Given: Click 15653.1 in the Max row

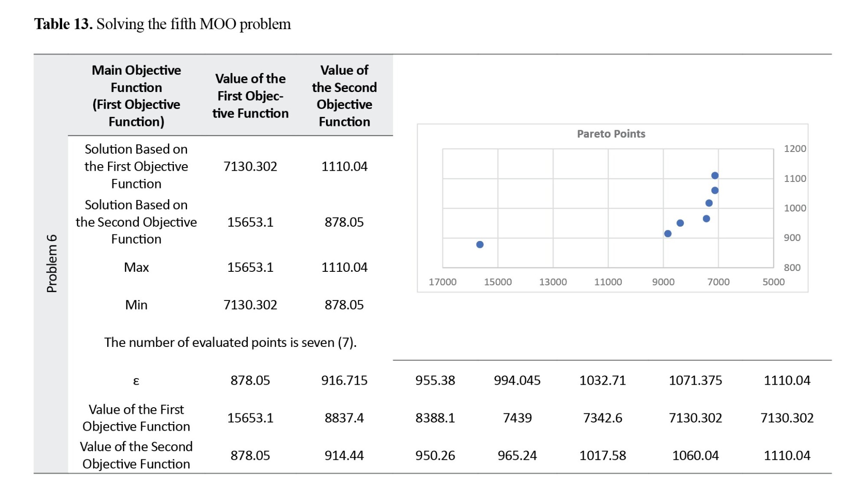Looking at the screenshot, I should [250, 267].
